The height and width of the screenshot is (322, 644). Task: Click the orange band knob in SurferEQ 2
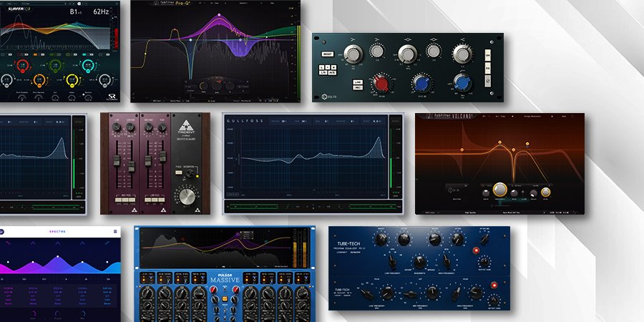tap(39, 79)
